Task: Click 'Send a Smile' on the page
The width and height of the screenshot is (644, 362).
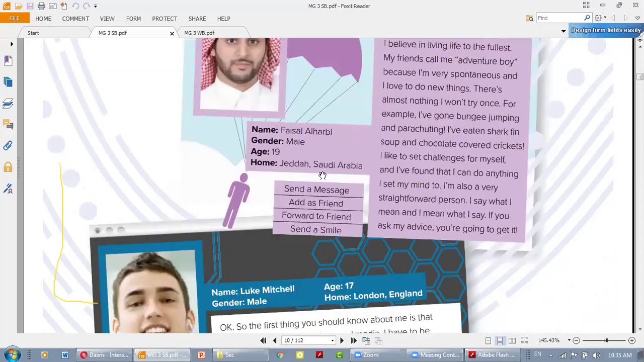Action: point(316,230)
